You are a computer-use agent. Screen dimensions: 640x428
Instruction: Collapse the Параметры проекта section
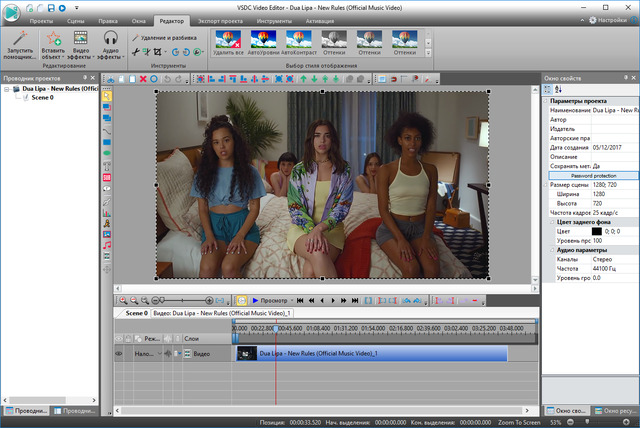tap(546, 100)
